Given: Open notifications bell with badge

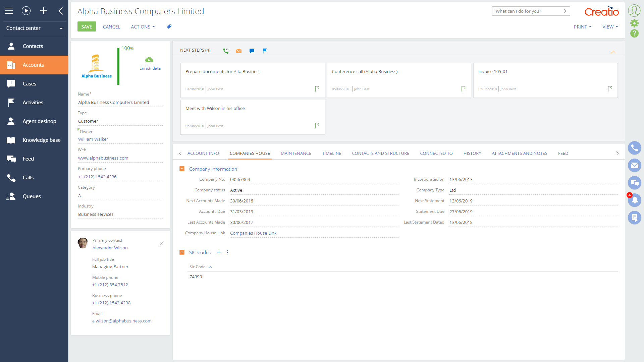Looking at the screenshot, I should (635, 200).
